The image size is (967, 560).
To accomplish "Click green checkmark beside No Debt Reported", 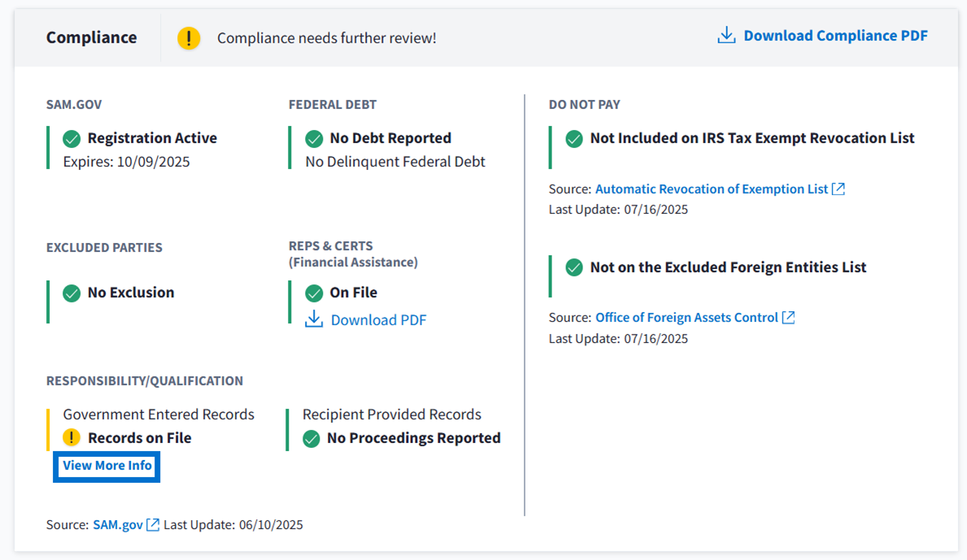I will (x=314, y=139).
